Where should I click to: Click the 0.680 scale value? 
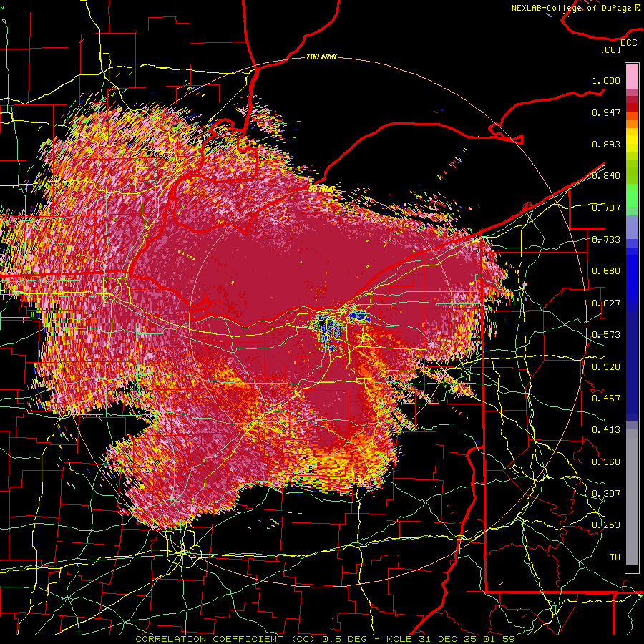click(606, 271)
